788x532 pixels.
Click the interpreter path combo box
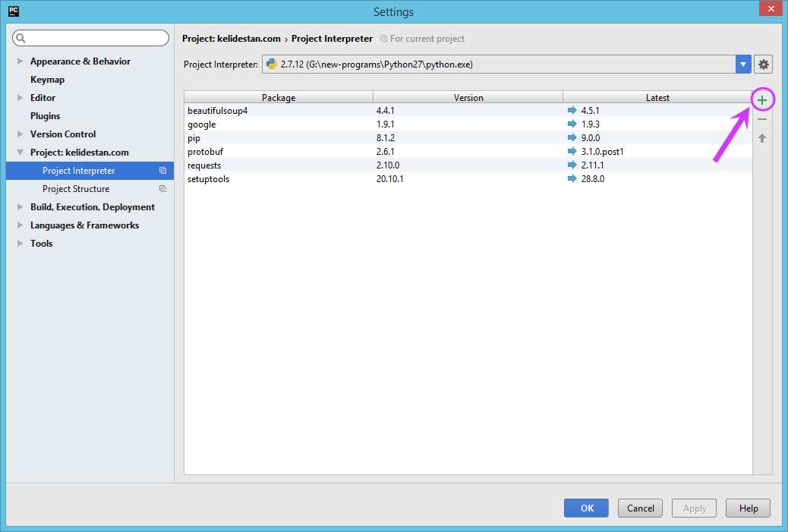pos(506,65)
